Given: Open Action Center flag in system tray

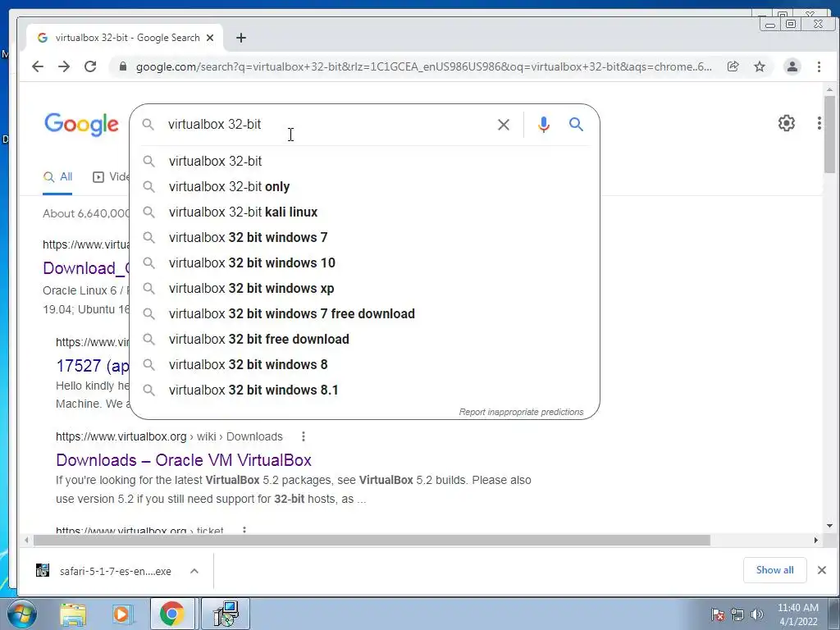Looking at the screenshot, I should 718,614.
